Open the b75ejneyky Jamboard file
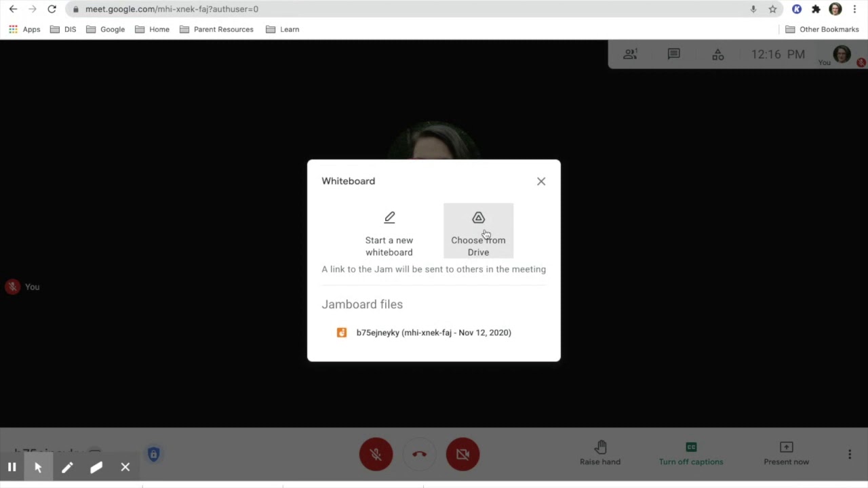Screen dimensions: 868x488 click(x=433, y=333)
